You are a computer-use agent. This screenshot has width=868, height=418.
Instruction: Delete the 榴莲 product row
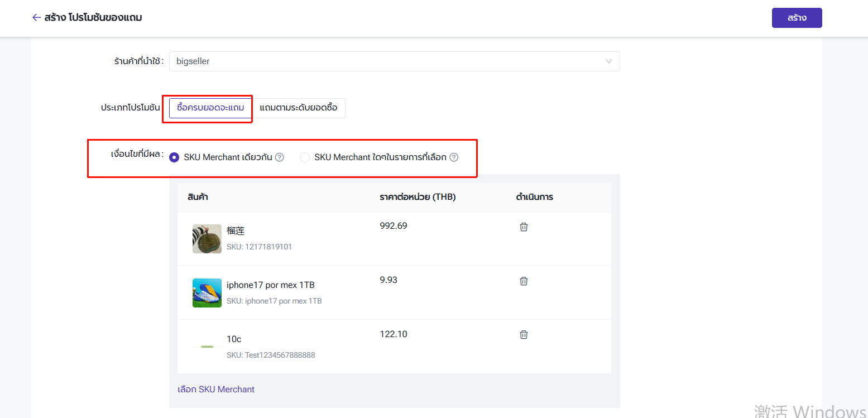[524, 227]
